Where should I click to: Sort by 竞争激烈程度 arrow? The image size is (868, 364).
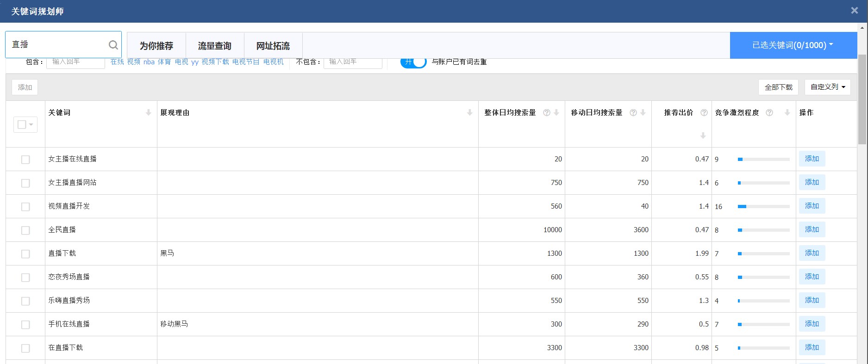point(787,112)
